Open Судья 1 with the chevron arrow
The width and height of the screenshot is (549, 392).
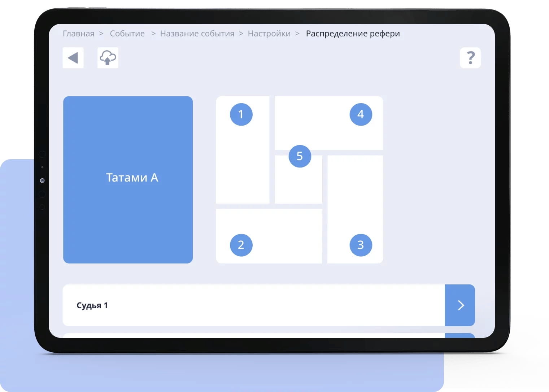(x=460, y=305)
